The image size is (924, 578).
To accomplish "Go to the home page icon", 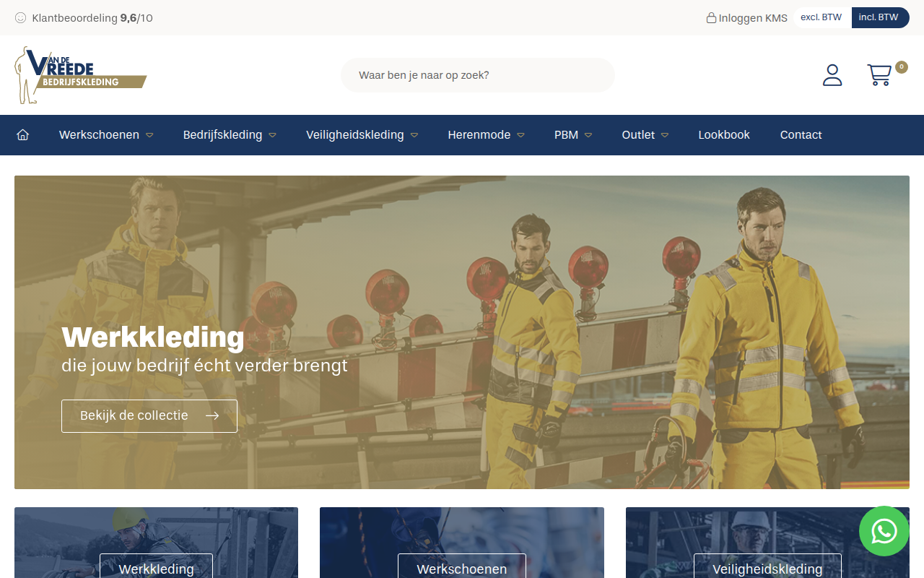I will [22, 135].
